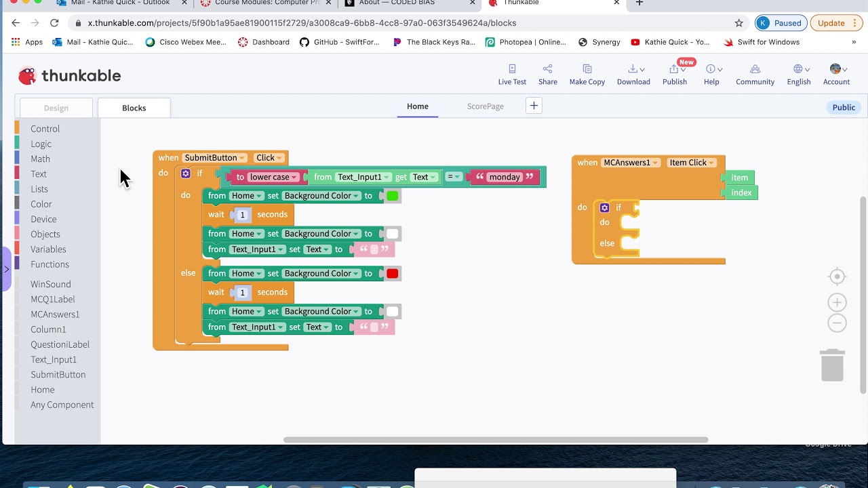
Task: Select QuestionLabel component blocks
Action: (60, 344)
